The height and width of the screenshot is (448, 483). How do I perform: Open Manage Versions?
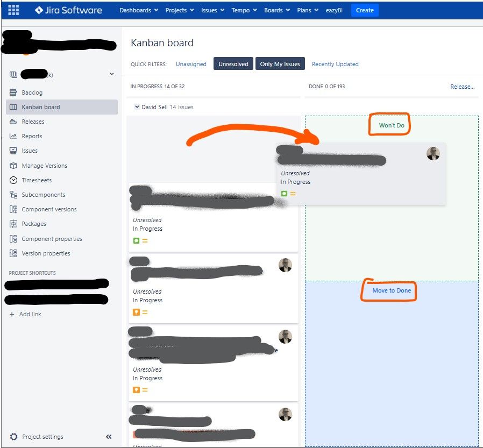point(44,165)
